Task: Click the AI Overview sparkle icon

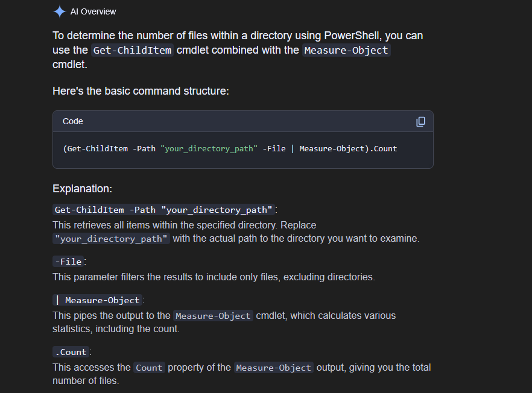Action: [x=59, y=11]
